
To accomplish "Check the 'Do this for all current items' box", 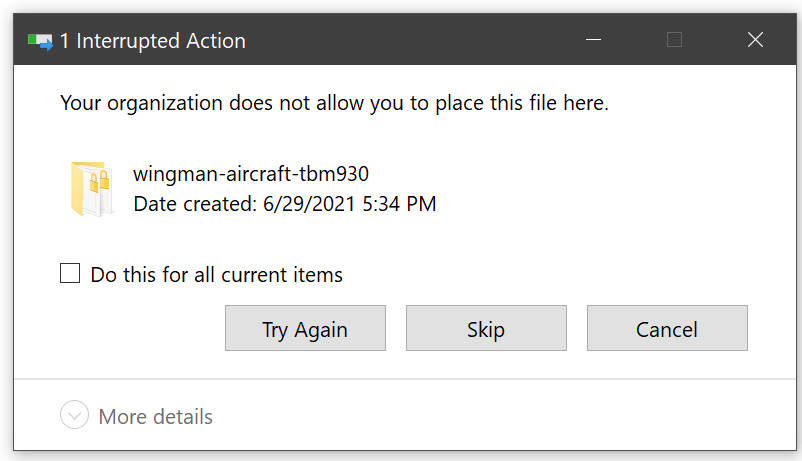I will (x=70, y=274).
